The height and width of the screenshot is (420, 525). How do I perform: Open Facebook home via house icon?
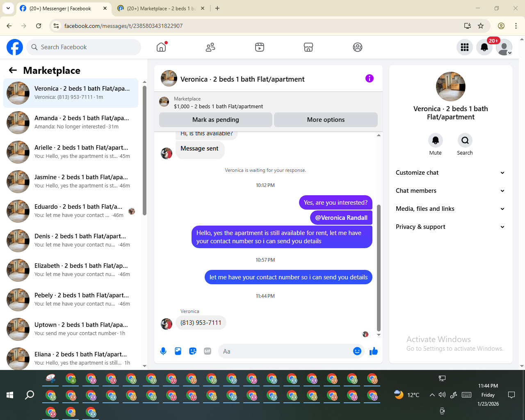click(x=161, y=47)
